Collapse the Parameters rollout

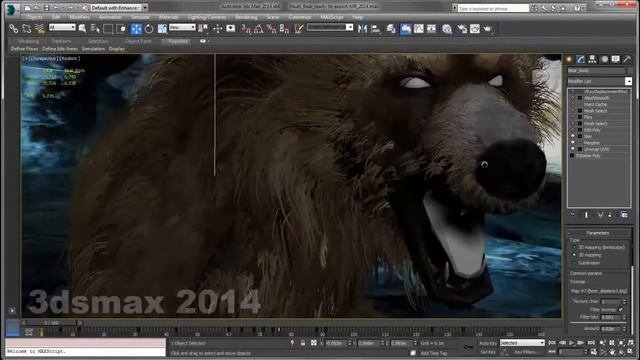(x=597, y=233)
